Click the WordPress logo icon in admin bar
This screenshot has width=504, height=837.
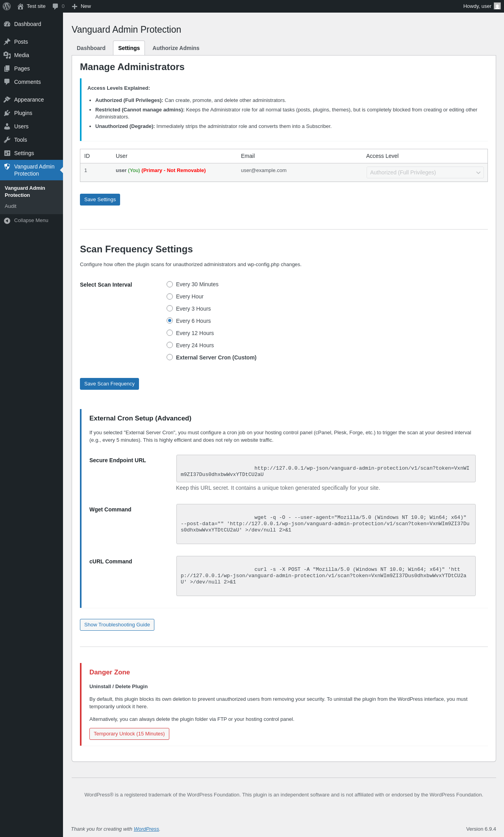coord(7,6)
